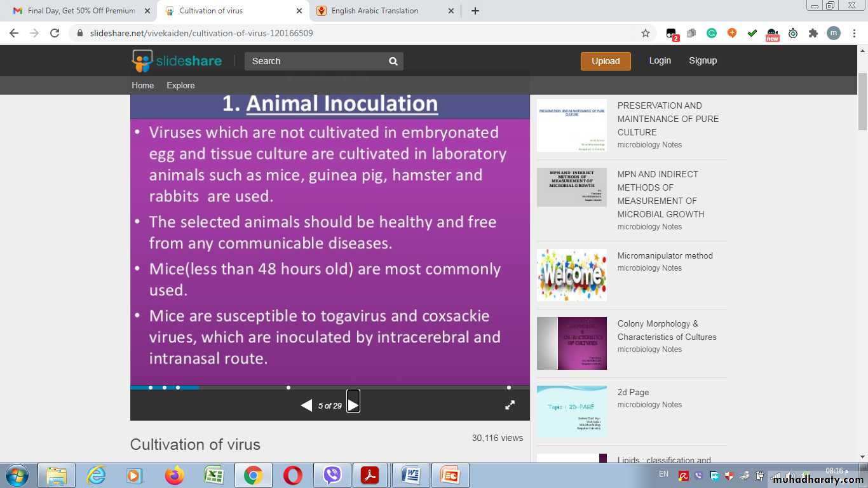Click the Upload button

[606, 61]
